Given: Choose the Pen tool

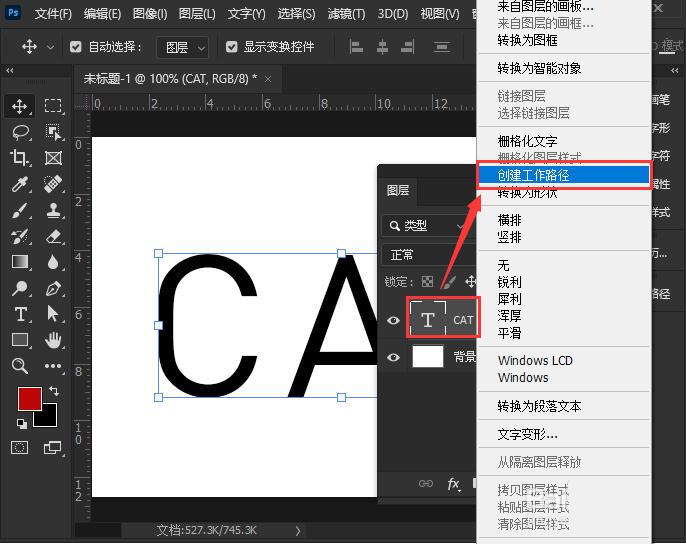Looking at the screenshot, I should click(53, 288).
